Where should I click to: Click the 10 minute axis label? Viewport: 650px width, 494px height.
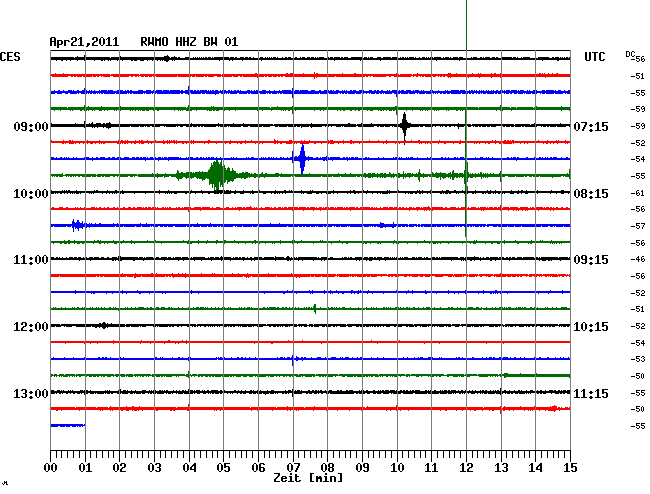coord(397,468)
